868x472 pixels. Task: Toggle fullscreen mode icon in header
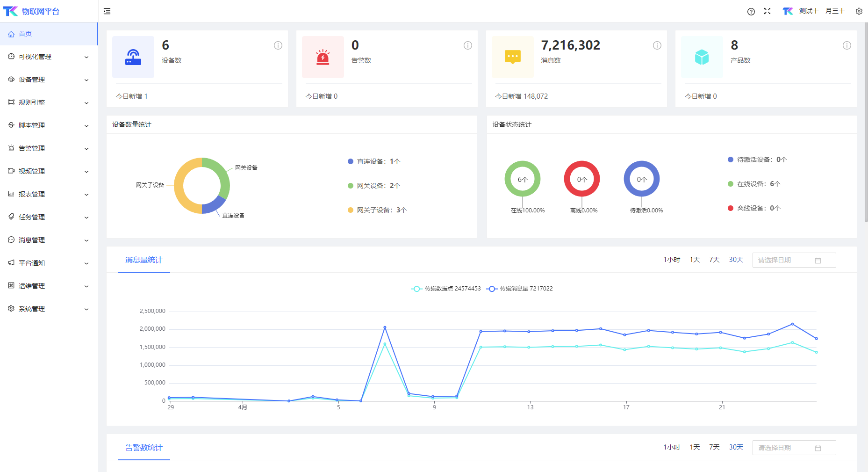click(x=767, y=11)
